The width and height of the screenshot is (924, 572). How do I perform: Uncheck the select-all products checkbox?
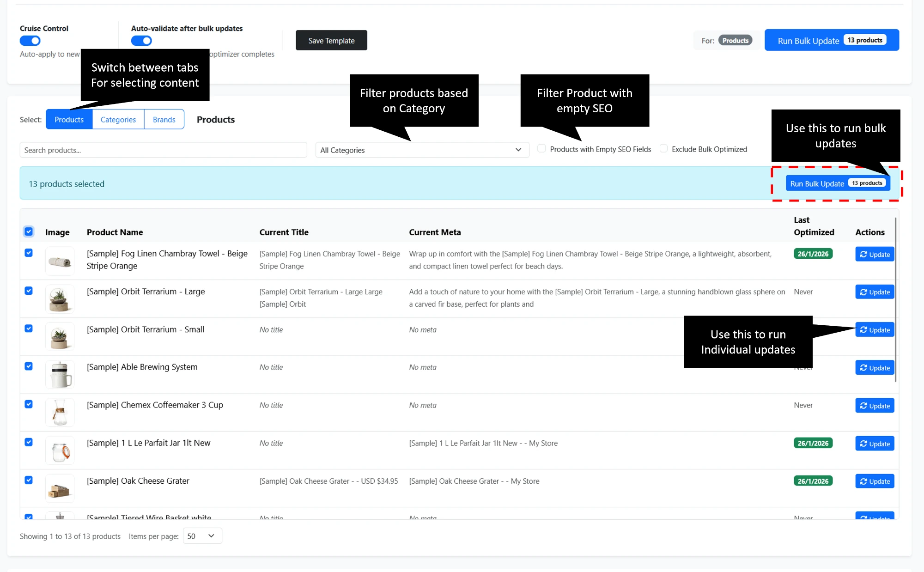coord(29,231)
